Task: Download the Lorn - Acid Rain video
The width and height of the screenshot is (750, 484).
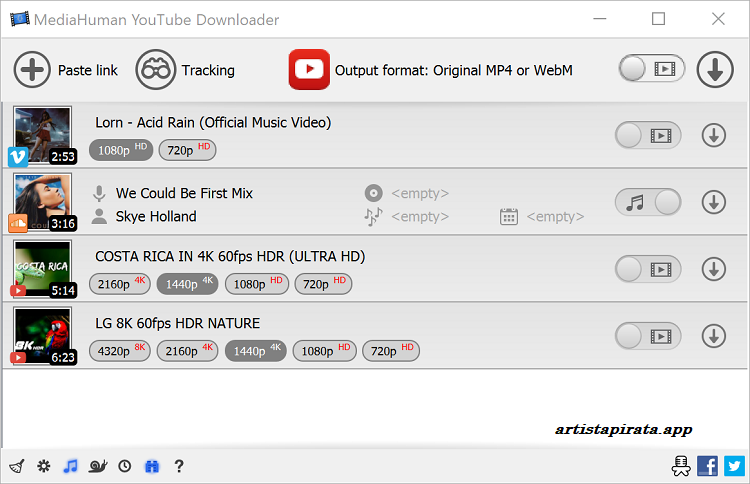Action: tap(714, 135)
